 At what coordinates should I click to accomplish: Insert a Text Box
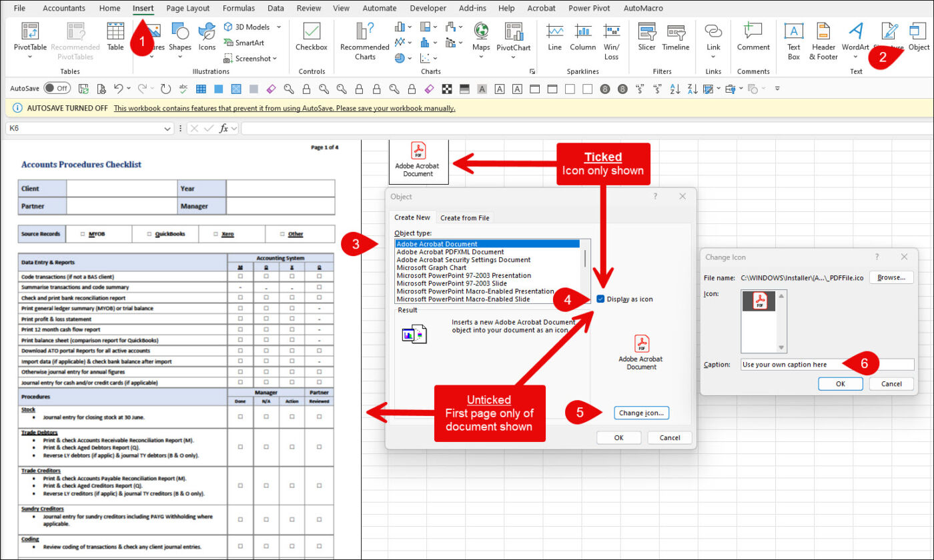click(793, 40)
